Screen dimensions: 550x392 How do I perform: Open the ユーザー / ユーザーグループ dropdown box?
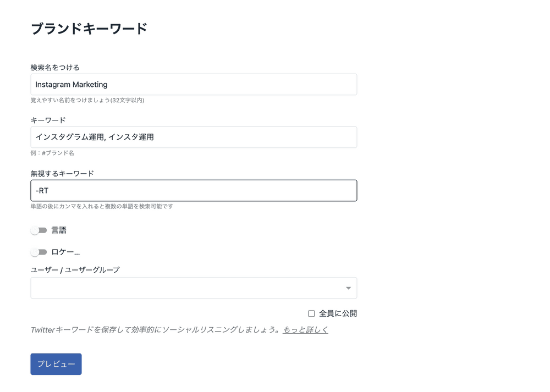[x=187, y=288]
